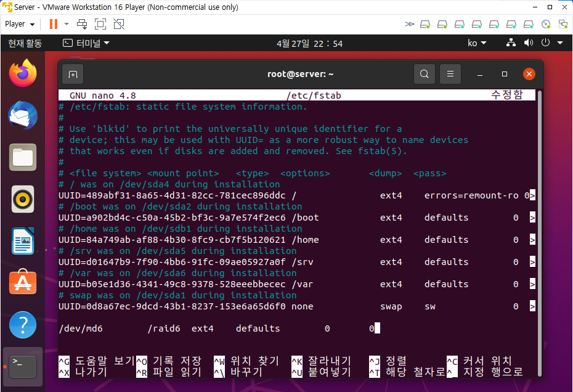The width and height of the screenshot is (573, 392).
Task: Click the /etc/fstab title in nano
Action: (x=314, y=96)
